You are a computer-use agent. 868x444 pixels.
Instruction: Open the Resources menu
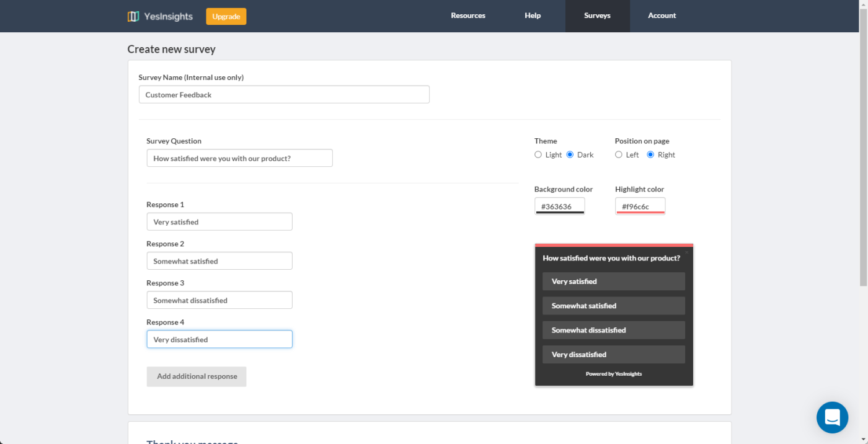pyautogui.click(x=468, y=16)
